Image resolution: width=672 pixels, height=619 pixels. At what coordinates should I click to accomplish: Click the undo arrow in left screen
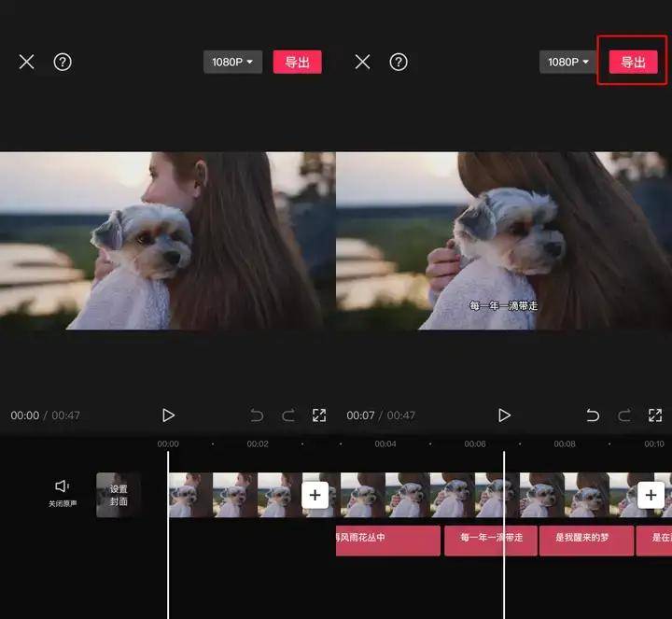click(257, 415)
